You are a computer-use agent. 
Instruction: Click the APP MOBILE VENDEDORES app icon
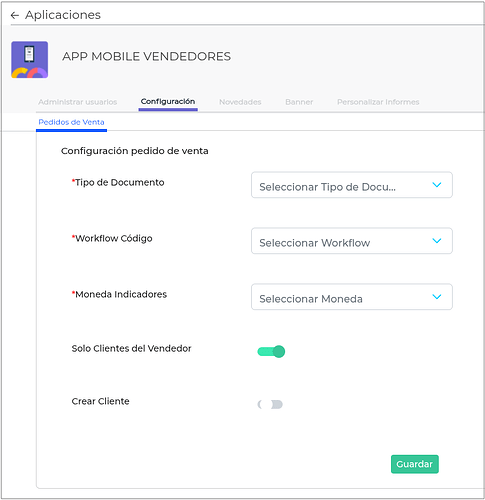click(x=30, y=60)
